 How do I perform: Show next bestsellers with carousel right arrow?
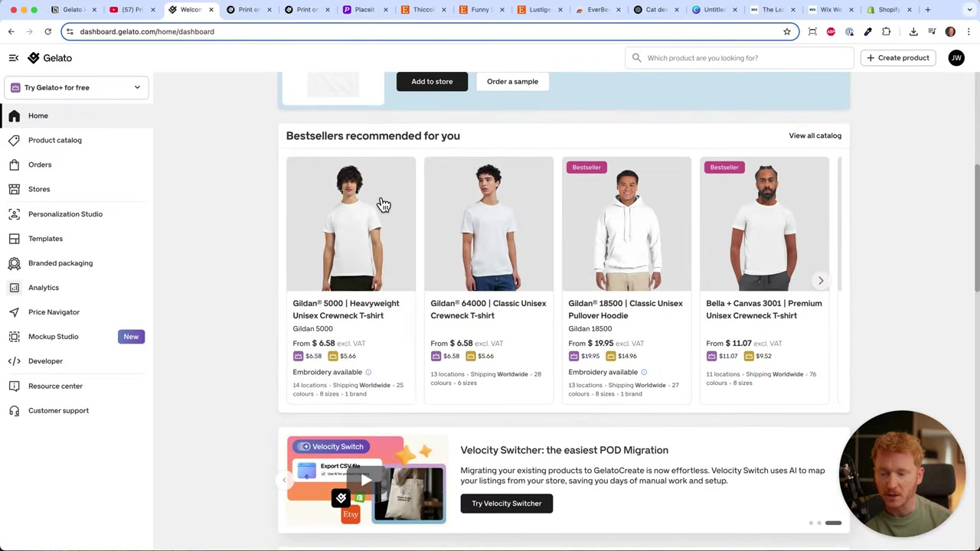pyautogui.click(x=820, y=281)
